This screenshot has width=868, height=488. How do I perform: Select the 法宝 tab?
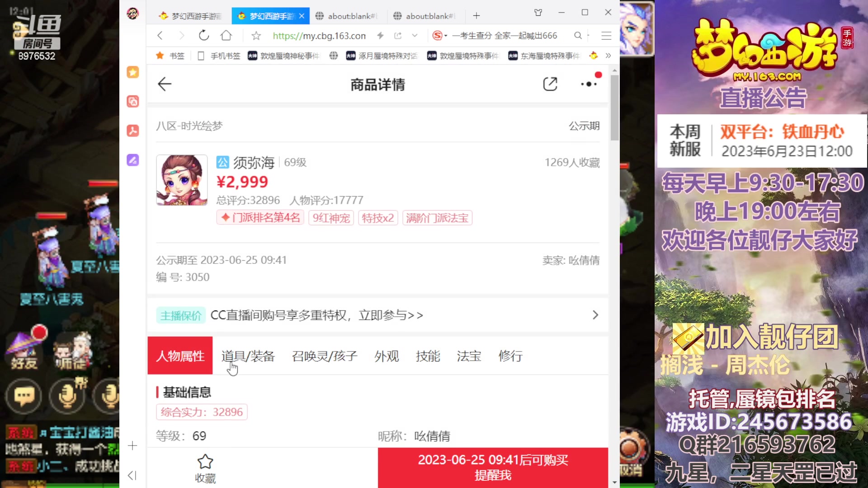(x=469, y=356)
